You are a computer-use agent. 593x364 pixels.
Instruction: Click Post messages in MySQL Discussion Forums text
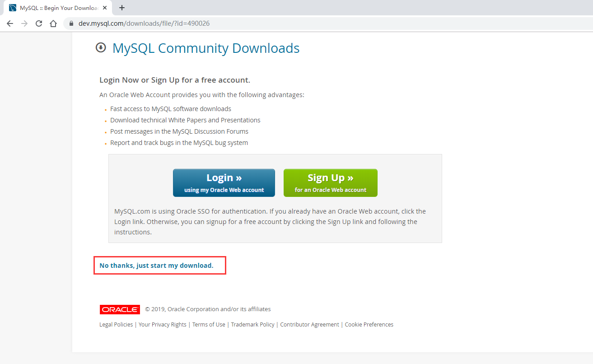179,131
